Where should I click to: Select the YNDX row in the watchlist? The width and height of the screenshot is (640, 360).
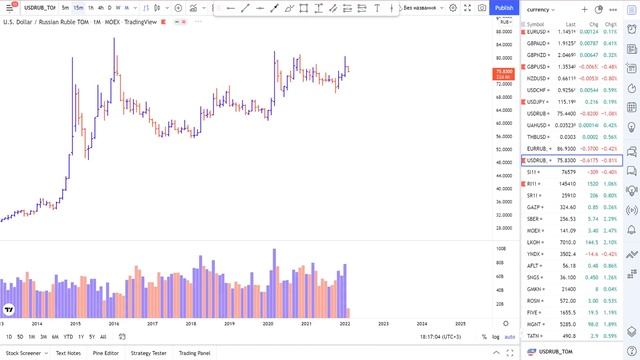click(571, 254)
